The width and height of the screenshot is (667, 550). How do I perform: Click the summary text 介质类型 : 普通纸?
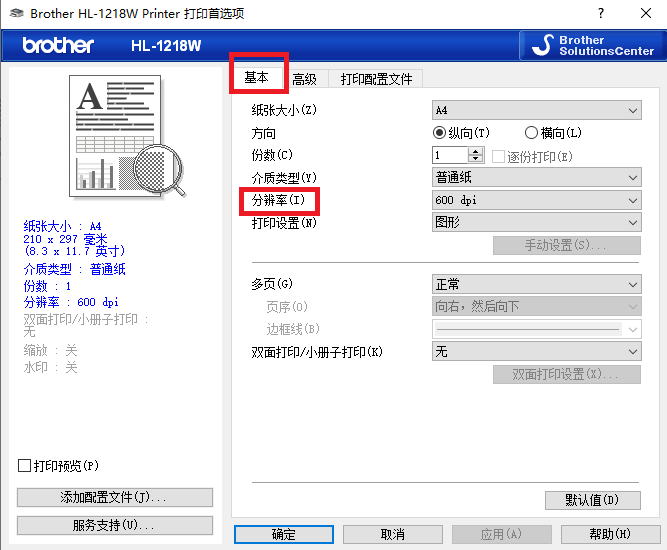tap(74, 269)
